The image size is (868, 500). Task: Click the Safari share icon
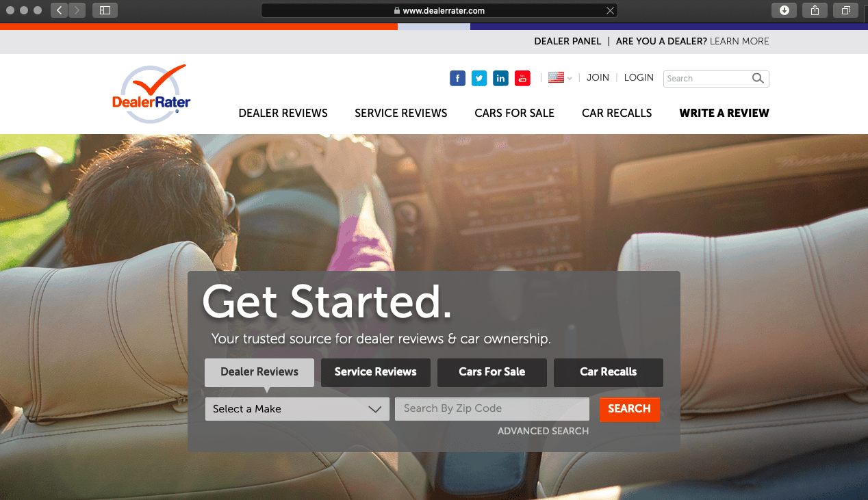815,10
